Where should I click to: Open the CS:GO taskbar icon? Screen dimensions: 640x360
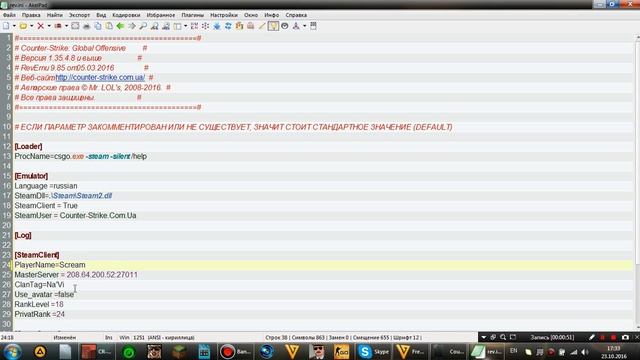pyautogui.click(x=341, y=351)
